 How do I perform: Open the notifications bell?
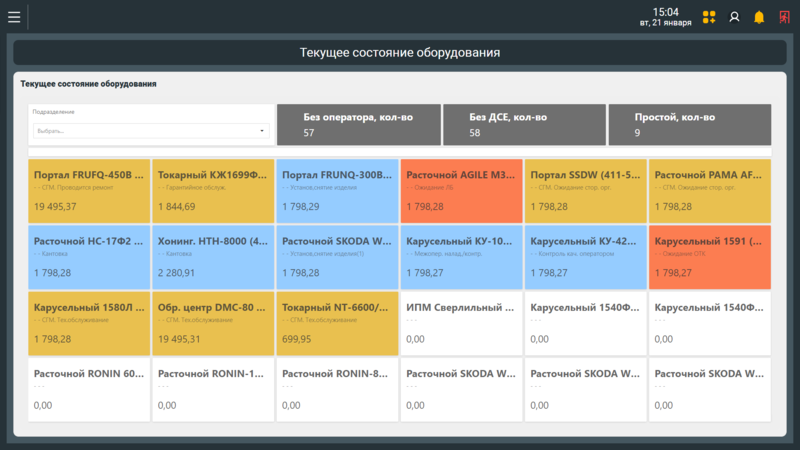759,17
